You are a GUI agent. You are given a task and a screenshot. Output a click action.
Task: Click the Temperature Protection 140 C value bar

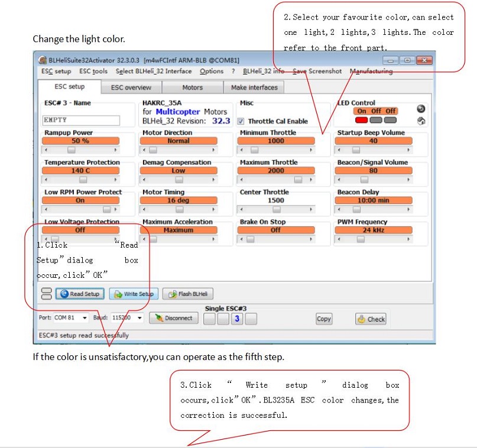coord(80,171)
